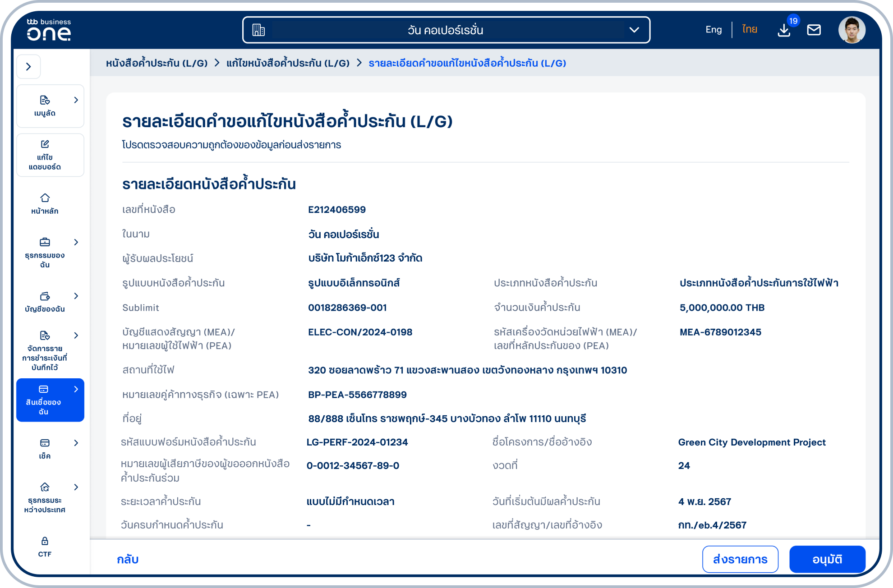The image size is (893, 588).
Task: Click the building icon in company selector
Action: pyautogui.click(x=258, y=30)
